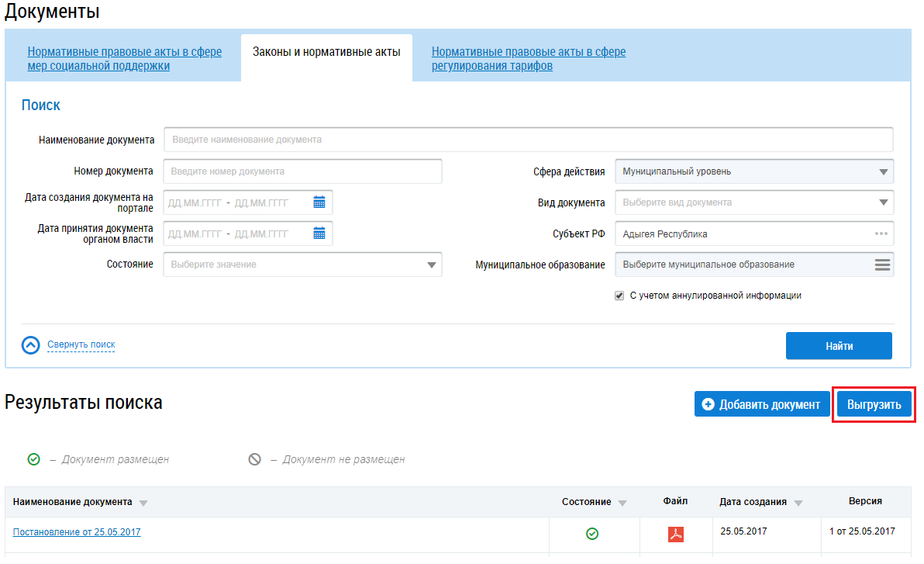924x564 pixels.
Task: Click Добавить документ button
Action: [x=761, y=404]
